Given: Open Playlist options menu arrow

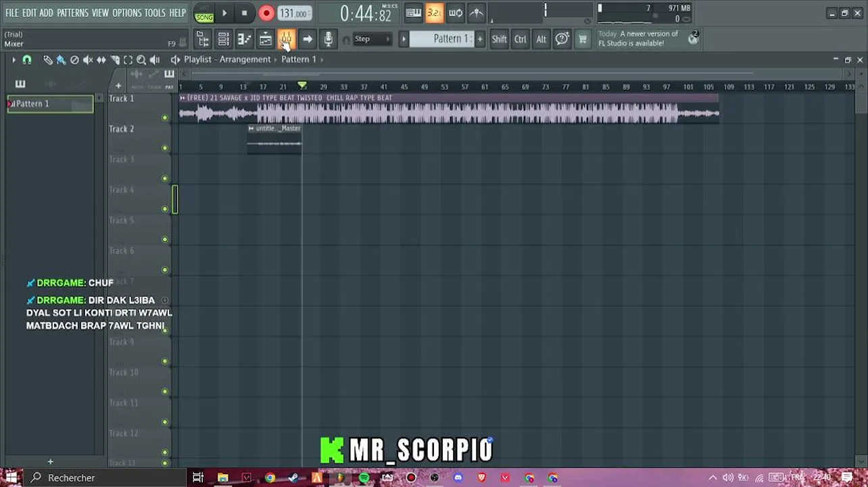Looking at the screenshot, I should (x=14, y=60).
